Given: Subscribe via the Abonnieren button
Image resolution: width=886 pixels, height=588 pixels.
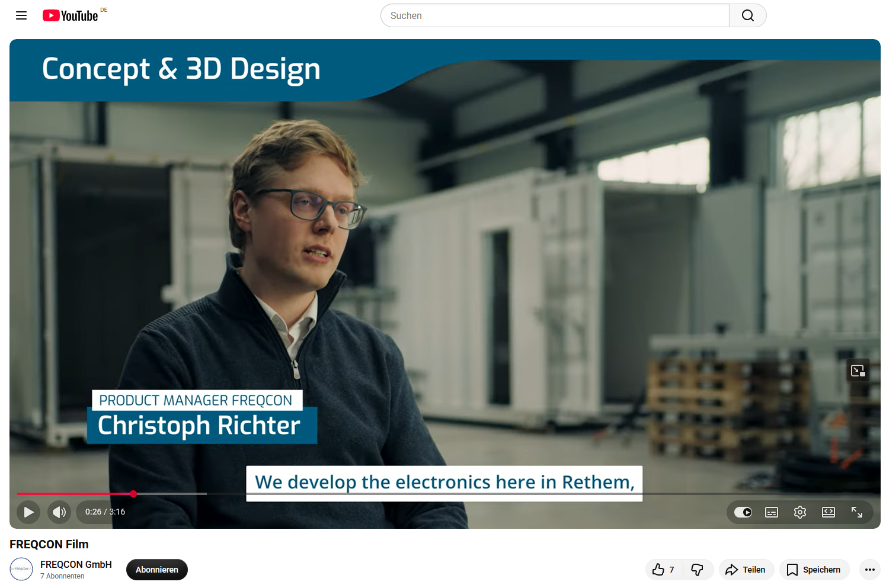Looking at the screenshot, I should click(x=157, y=570).
